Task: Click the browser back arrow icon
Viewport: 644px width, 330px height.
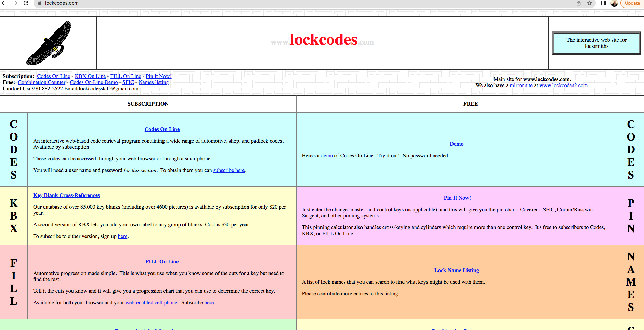Action: pos(4,3)
